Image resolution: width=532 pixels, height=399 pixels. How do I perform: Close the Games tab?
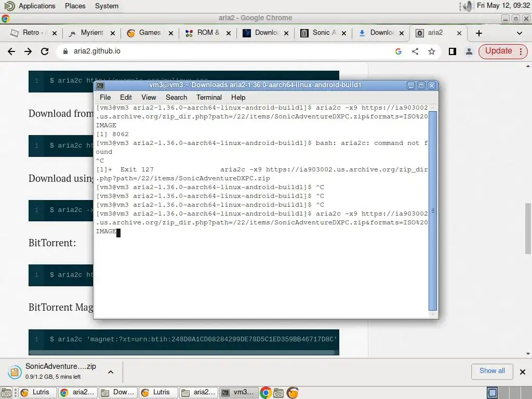tap(170, 33)
